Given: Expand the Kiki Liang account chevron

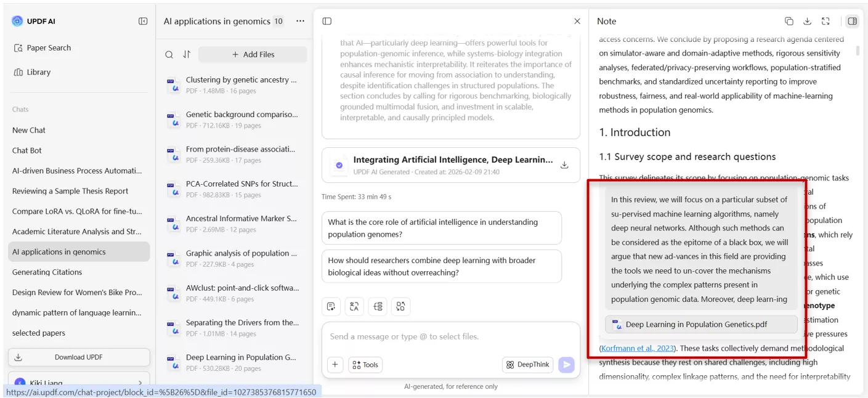Looking at the screenshot, I should point(140,382).
